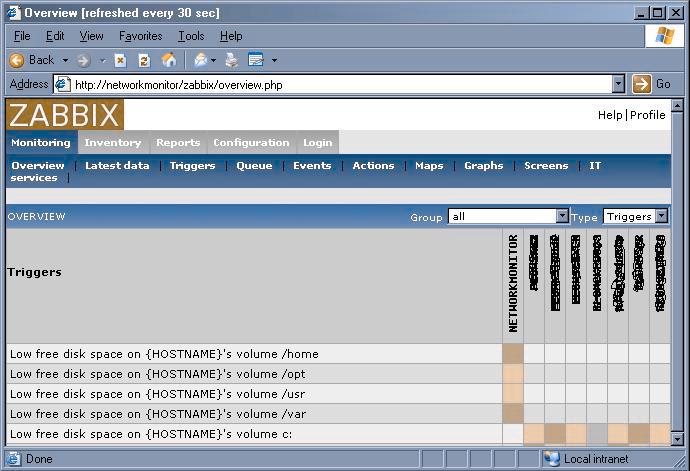Expand the Mail dropdown arrow
Viewport: 690px width, 471px height.
tap(213, 60)
